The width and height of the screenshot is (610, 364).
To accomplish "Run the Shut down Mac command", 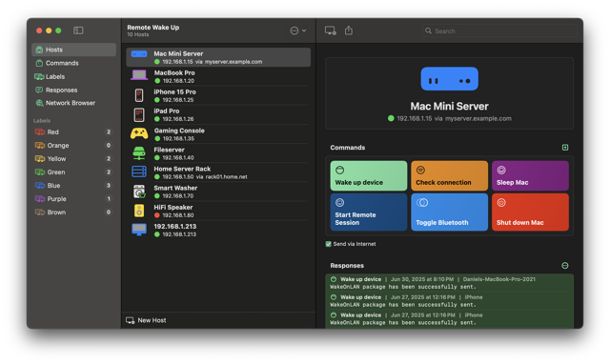I will click(x=530, y=212).
